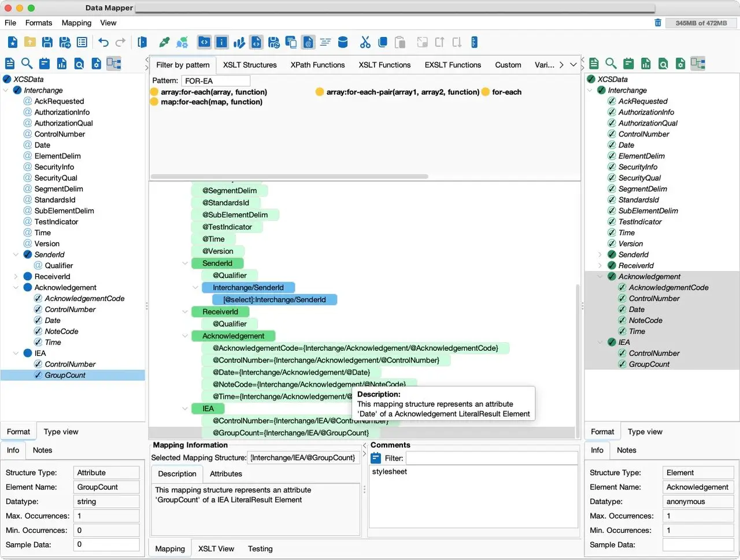Collapse IEA node in center mapping tree
Screen dimensions: 740x560
tap(185, 409)
